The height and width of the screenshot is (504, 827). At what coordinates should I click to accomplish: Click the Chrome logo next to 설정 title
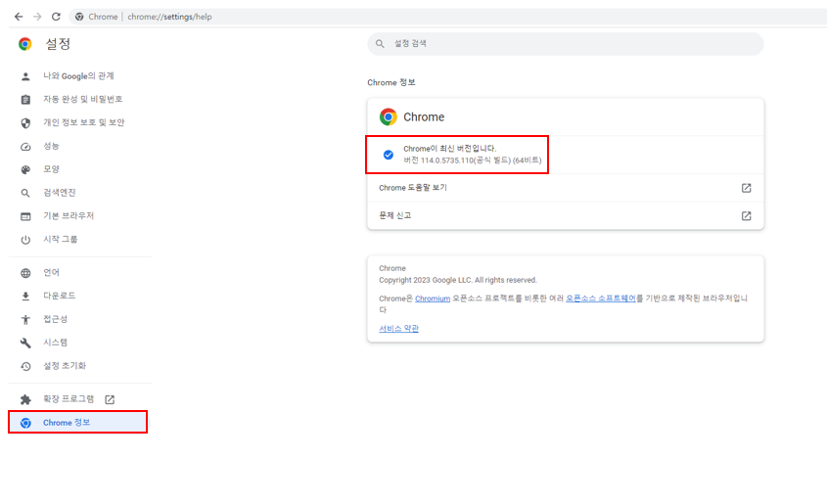tap(24, 44)
